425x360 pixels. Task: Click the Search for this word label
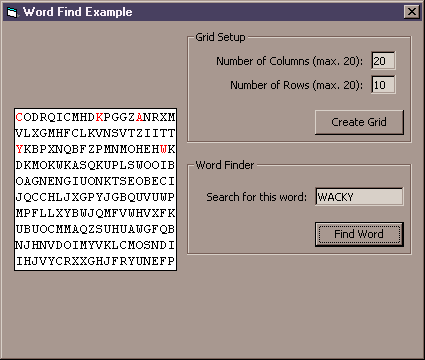[x=256, y=197]
